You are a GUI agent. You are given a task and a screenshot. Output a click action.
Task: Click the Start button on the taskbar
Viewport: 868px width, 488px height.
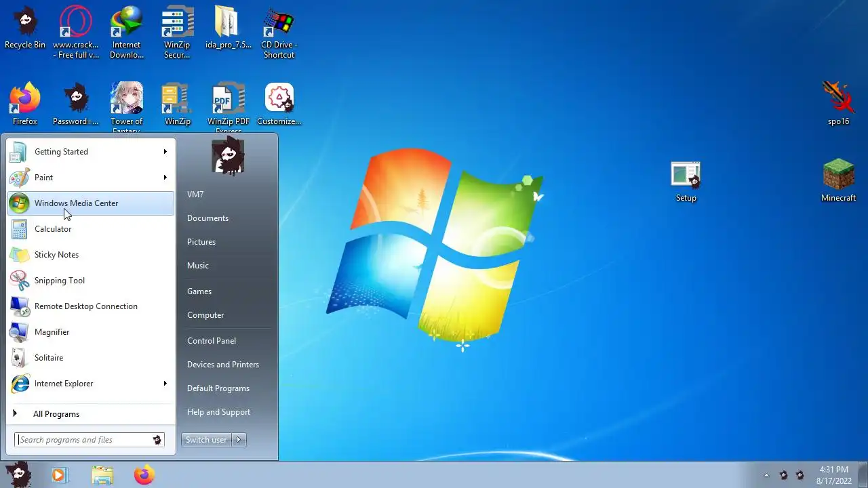18,475
